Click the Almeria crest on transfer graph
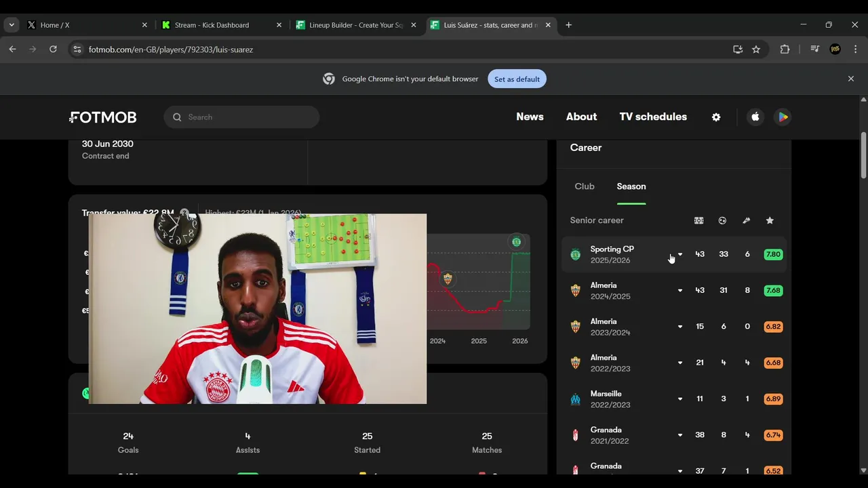This screenshot has height=488, width=868. 448,279
